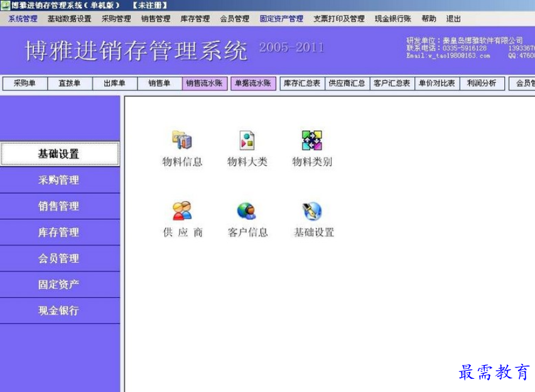
Task: Click the 销售单 toolbar button
Action: 159,84
